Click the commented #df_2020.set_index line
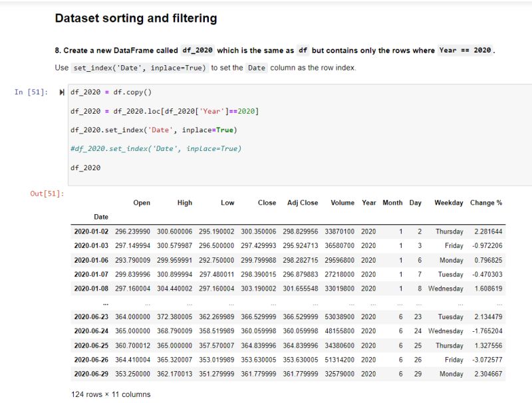The height and width of the screenshot is (403, 532). pos(156,148)
